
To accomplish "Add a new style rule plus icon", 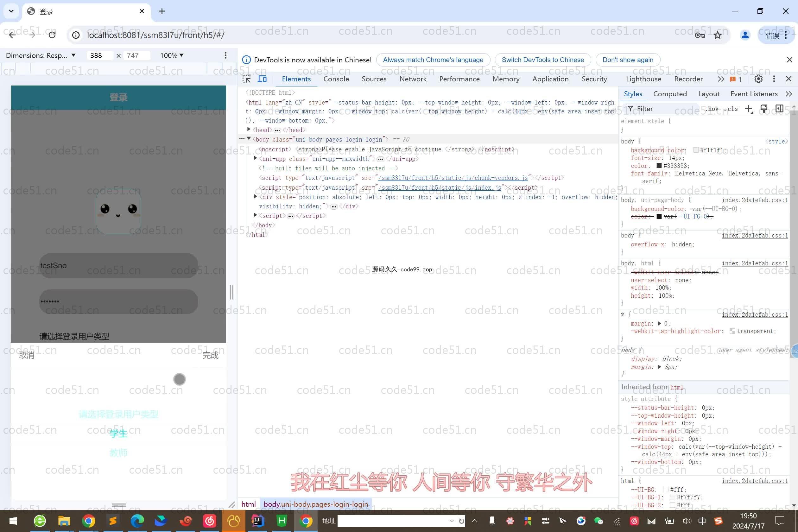I will [x=749, y=109].
